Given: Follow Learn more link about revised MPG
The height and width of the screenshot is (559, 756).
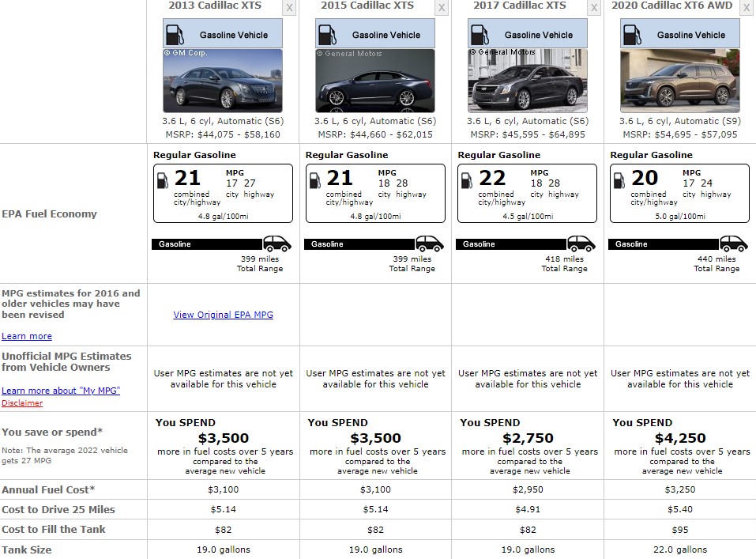Looking at the screenshot, I should click(27, 336).
